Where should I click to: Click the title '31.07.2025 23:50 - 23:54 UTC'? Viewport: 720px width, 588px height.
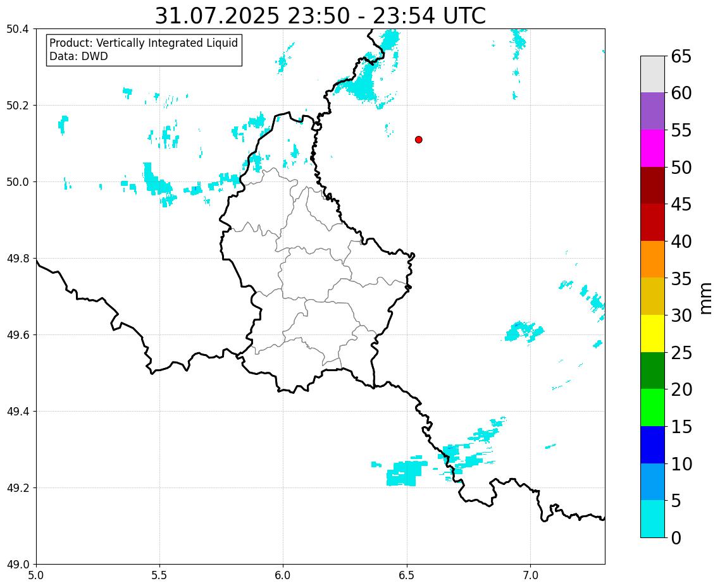pos(320,16)
